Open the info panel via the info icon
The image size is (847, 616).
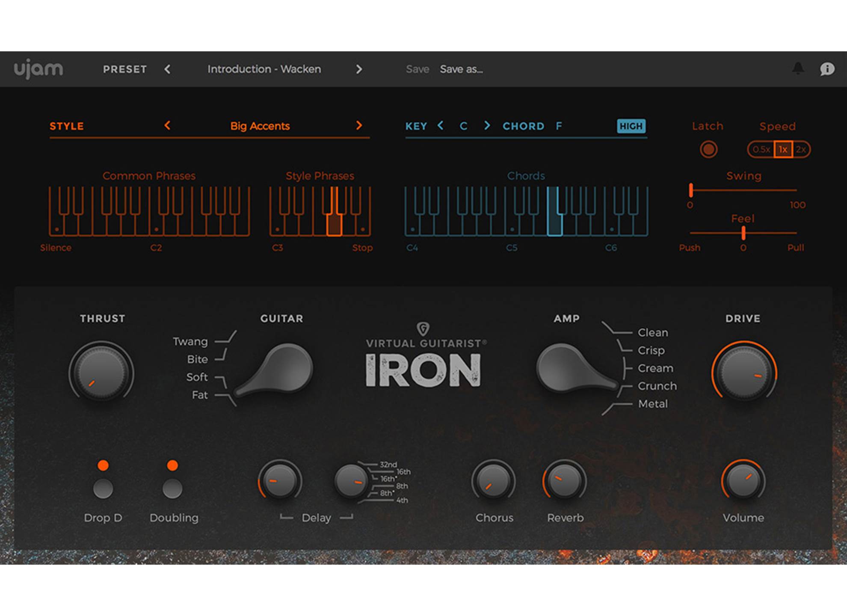click(828, 69)
